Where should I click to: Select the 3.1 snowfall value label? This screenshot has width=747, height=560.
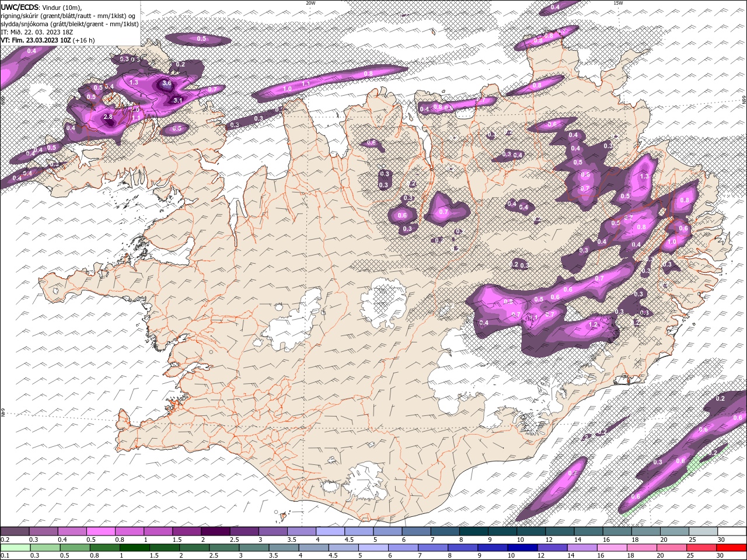click(178, 100)
